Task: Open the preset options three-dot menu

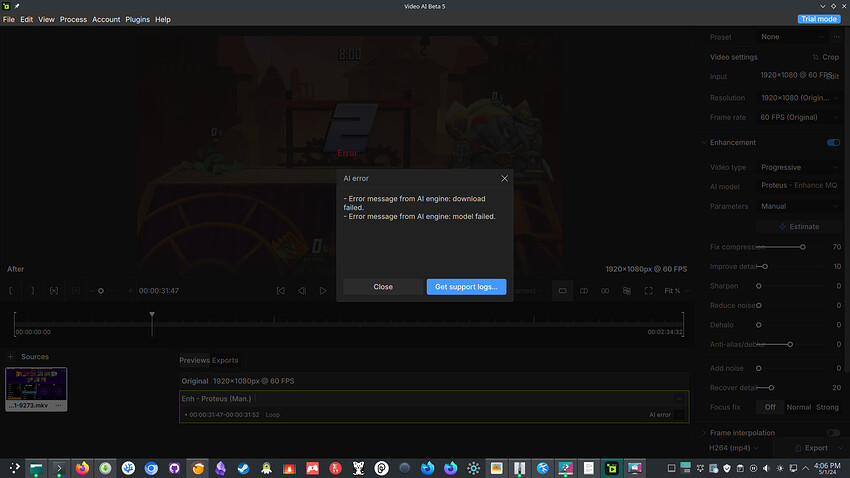Action: 837,37
